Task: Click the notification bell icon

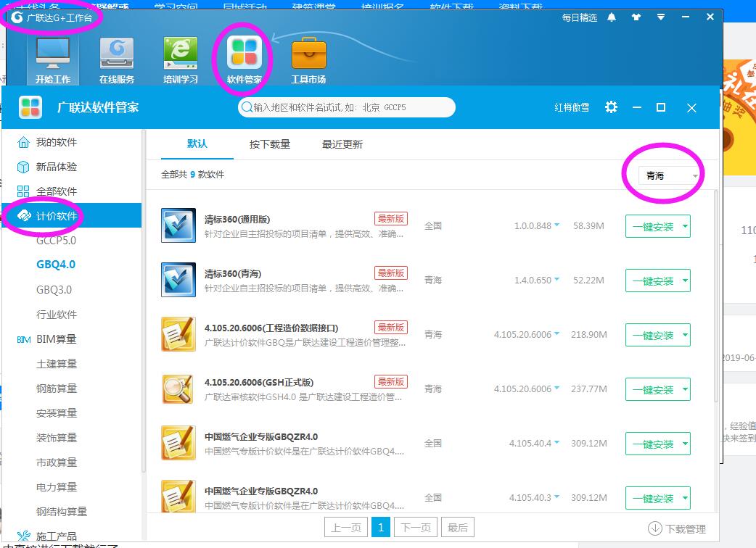Action: (612, 17)
